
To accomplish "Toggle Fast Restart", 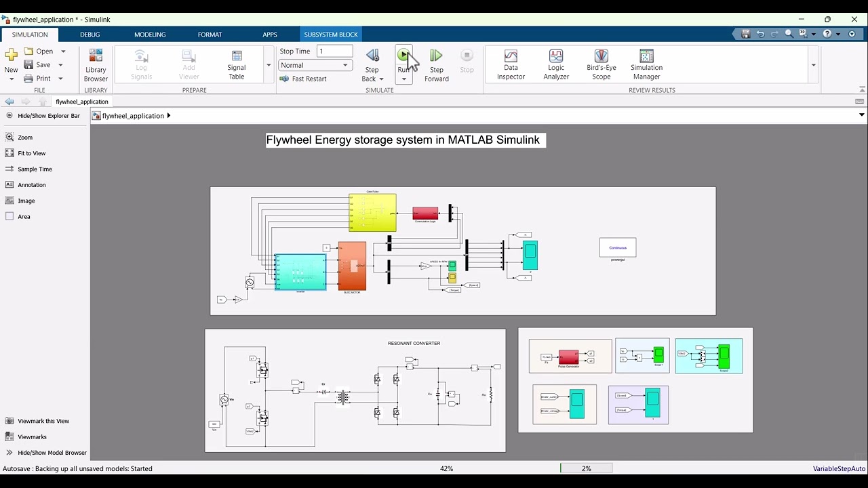I will (x=303, y=79).
